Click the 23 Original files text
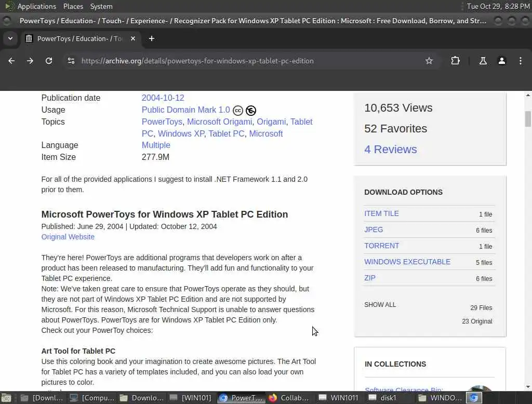Viewport: 532px width, 404px height. click(x=477, y=321)
